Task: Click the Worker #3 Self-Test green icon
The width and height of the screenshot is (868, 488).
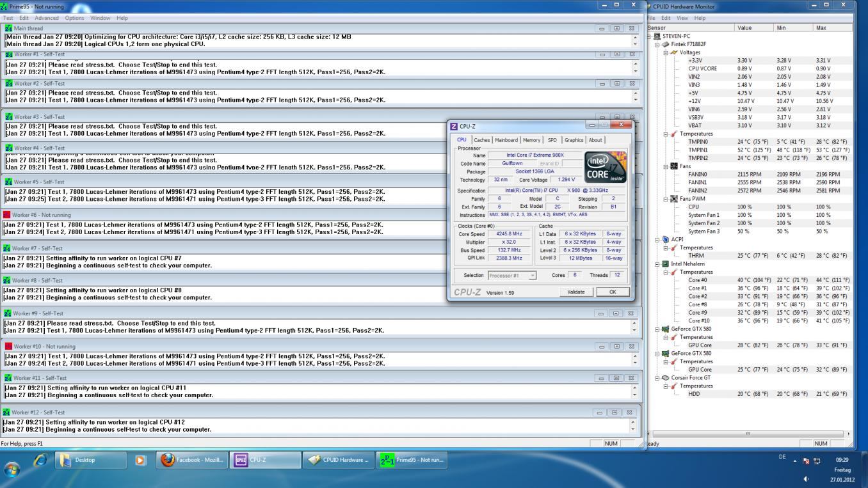Action: (8, 117)
